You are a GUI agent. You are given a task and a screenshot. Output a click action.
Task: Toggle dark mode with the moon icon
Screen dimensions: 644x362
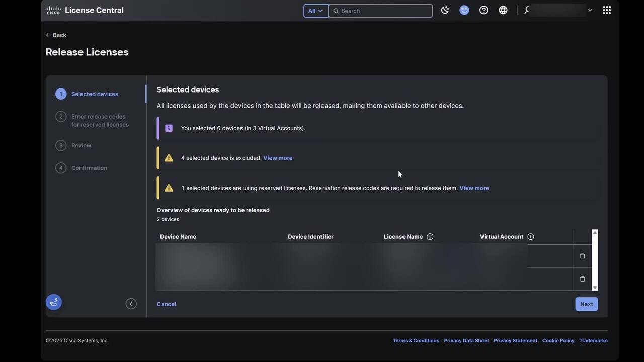coord(445,10)
